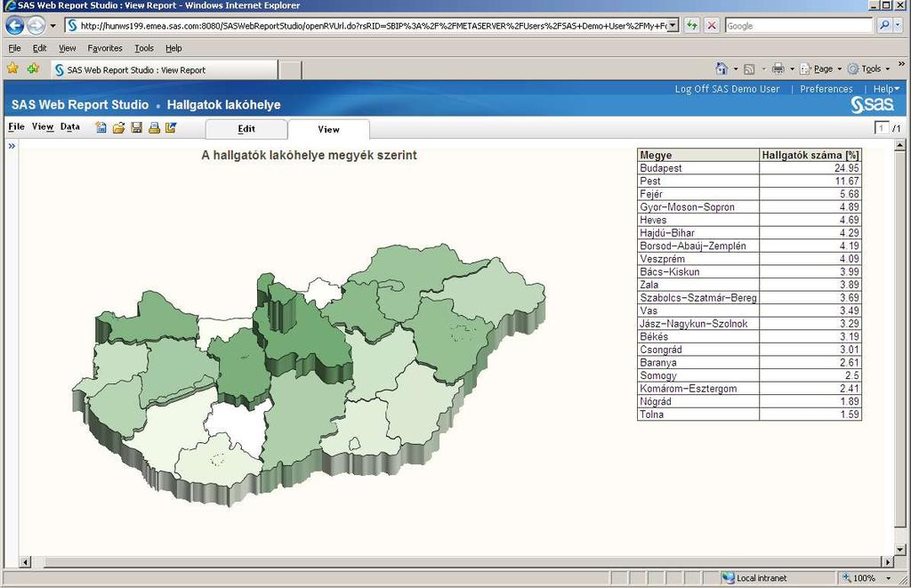Click the Hallgatók száma [%] column header
The width and height of the screenshot is (911, 588).
810,155
